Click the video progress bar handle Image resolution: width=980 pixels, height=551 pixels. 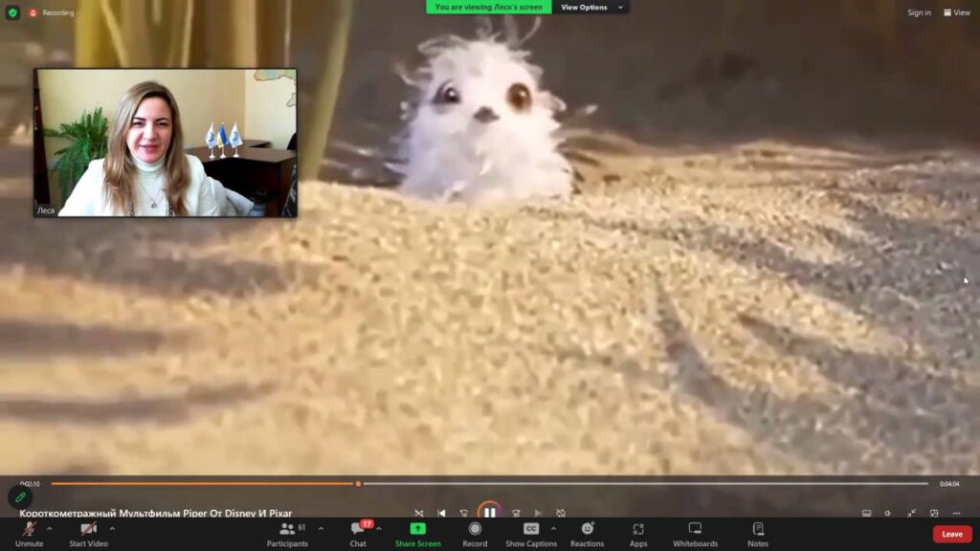[358, 483]
